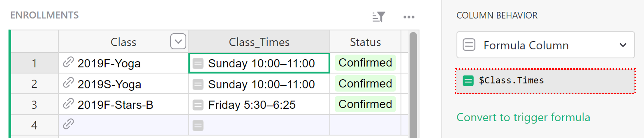Open the Enrollments three-dots menu

[409, 17]
